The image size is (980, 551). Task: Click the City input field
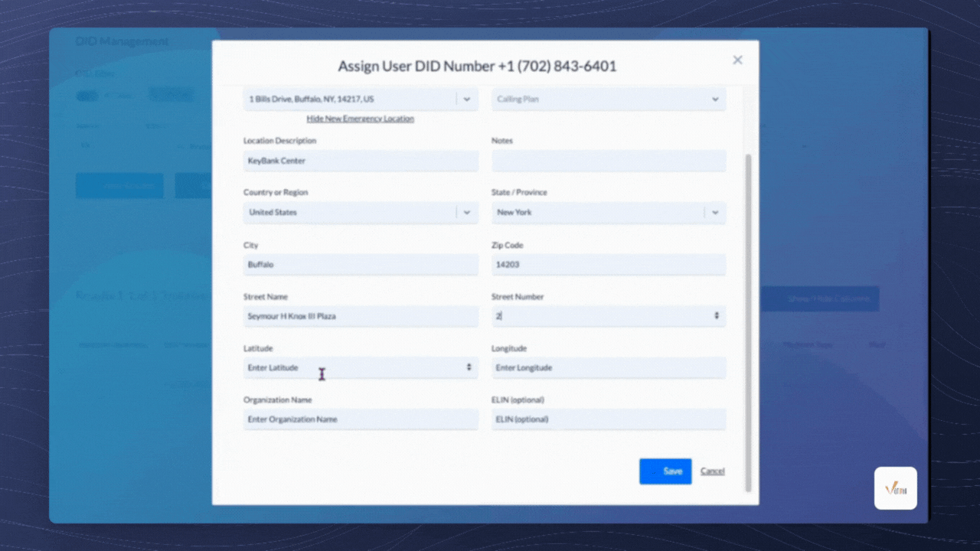click(x=360, y=265)
